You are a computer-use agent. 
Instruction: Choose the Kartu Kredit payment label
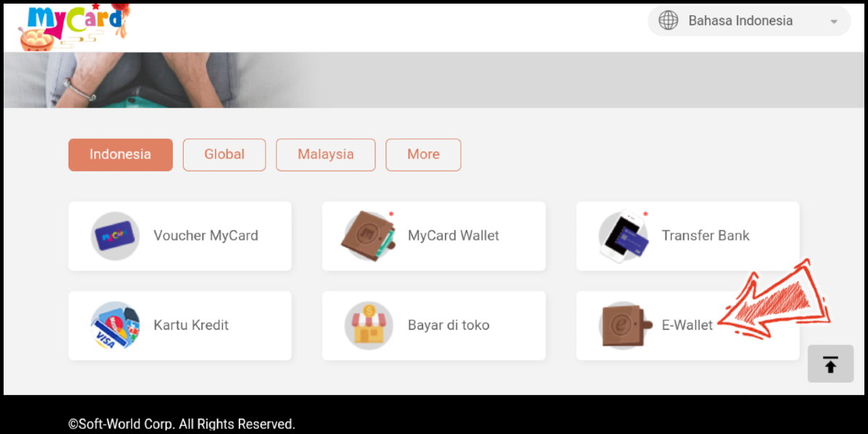click(x=191, y=325)
